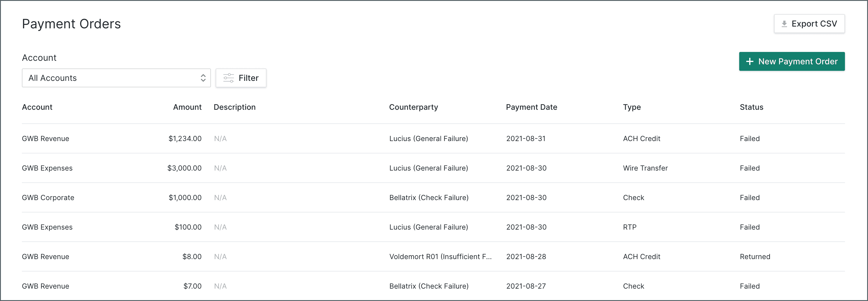Open the All Accounts dropdown
868x301 pixels.
coord(116,78)
